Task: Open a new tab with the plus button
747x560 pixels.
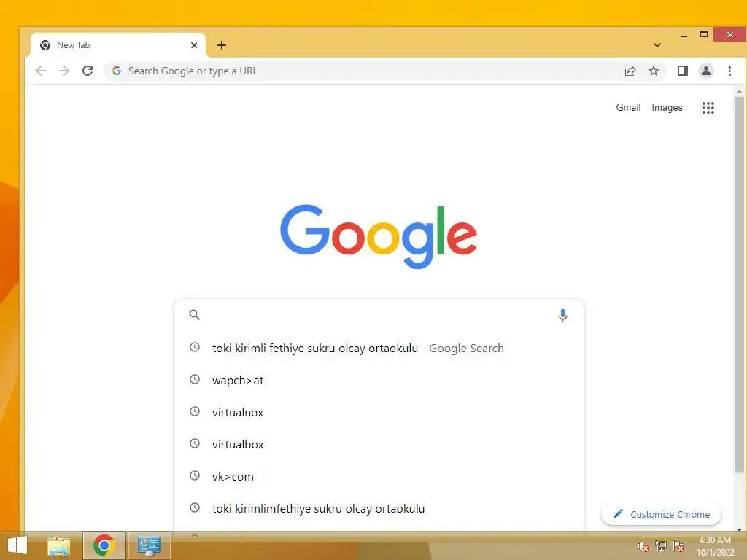Action: 222,45
